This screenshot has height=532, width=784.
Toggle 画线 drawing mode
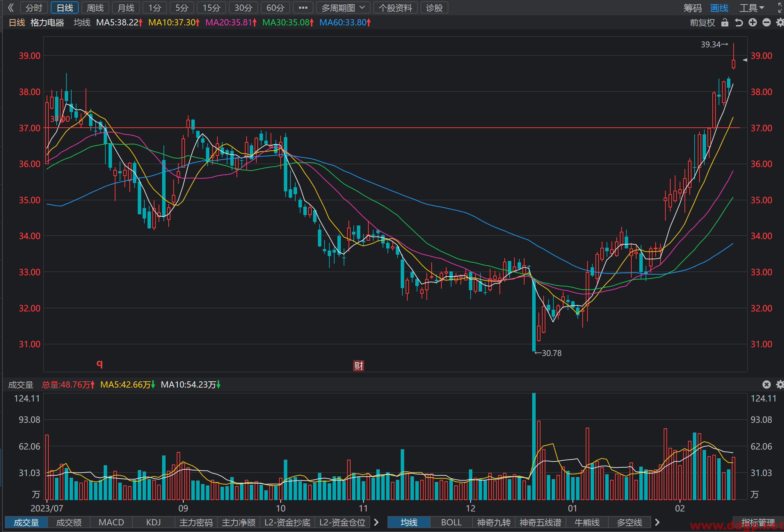pos(719,8)
